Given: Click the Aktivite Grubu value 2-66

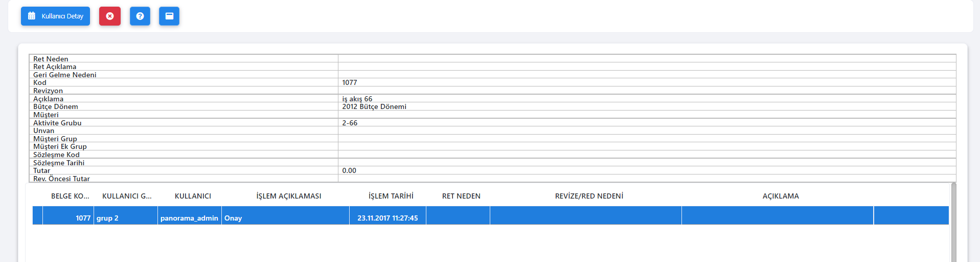Looking at the screenshot, I should (x=350, y=123).
